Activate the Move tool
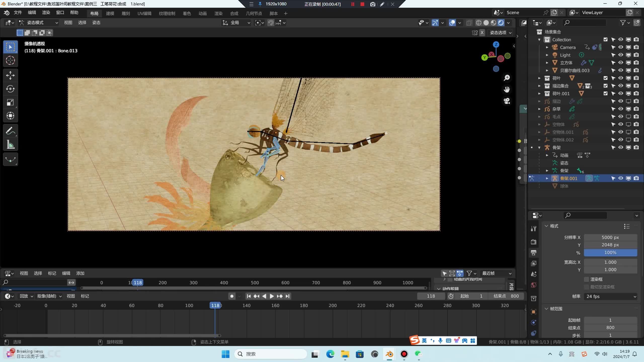This screenshot has height=362, width=644. [x=10, y=75]
